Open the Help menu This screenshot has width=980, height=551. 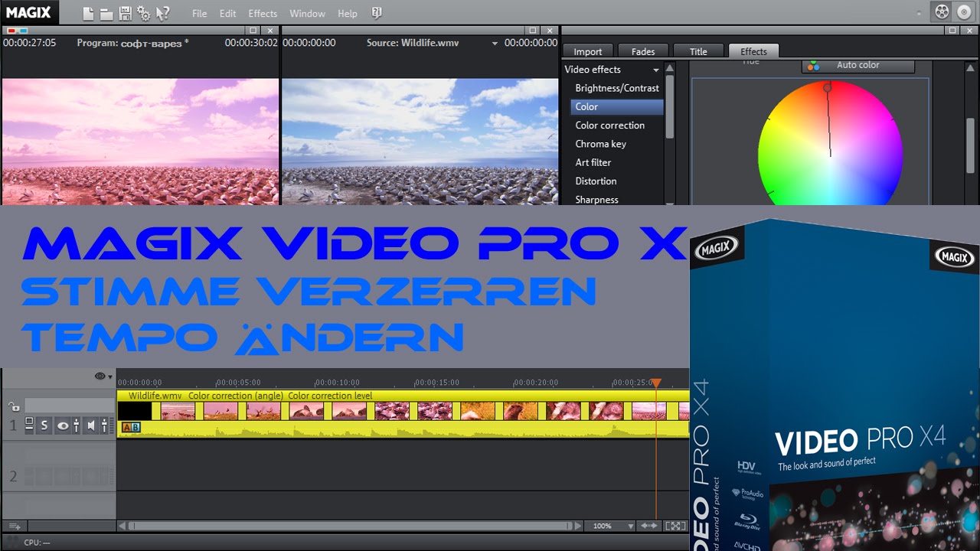[348, 14]
